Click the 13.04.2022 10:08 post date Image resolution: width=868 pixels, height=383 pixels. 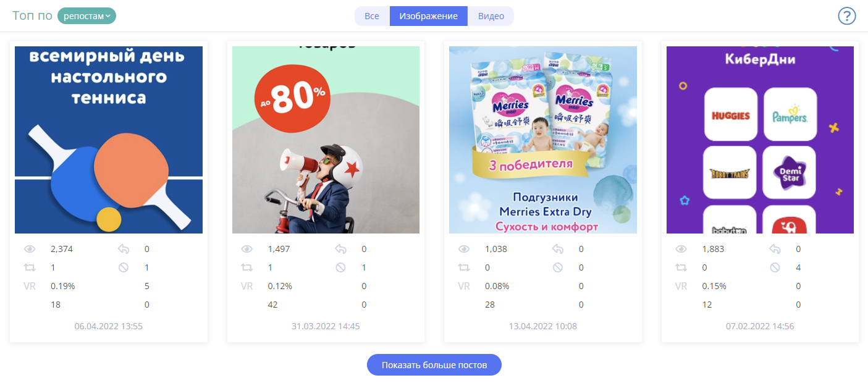(543, 326)
